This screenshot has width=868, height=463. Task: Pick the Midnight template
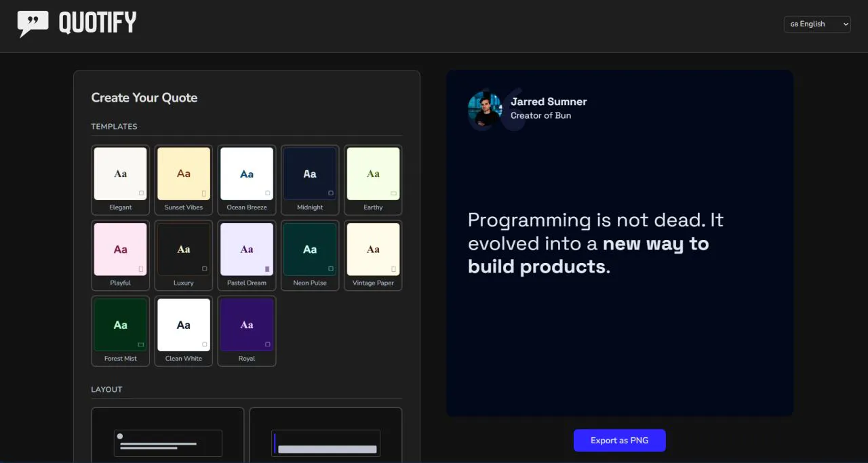pos(310,180)
